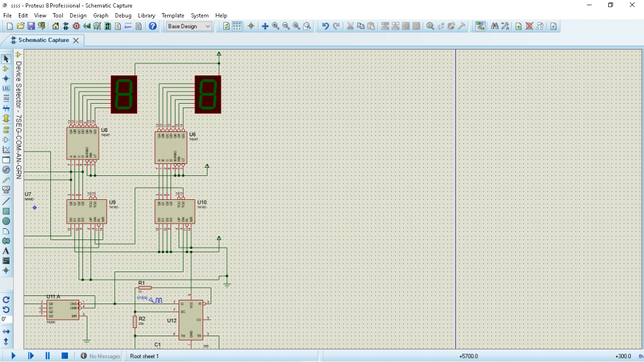Click the No Messages status button
Image resolution: width=644 pixels, height=362 pixels.
coord(100,356)
